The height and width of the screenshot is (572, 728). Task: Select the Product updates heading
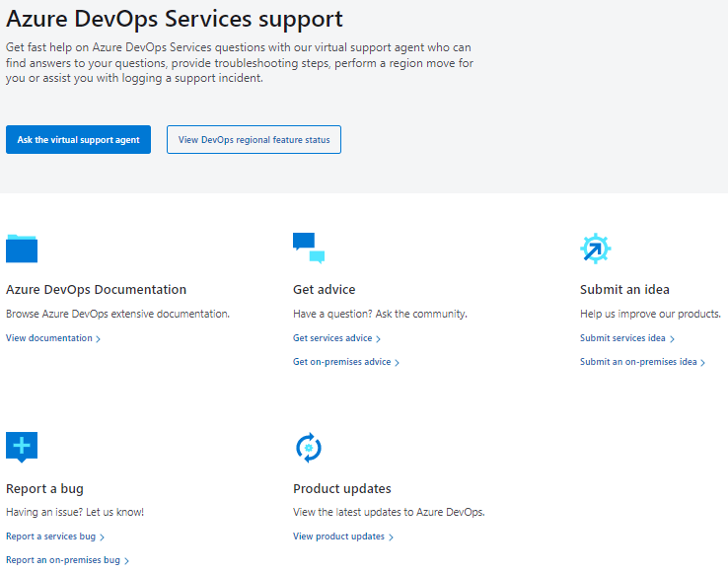pos(342,488)
